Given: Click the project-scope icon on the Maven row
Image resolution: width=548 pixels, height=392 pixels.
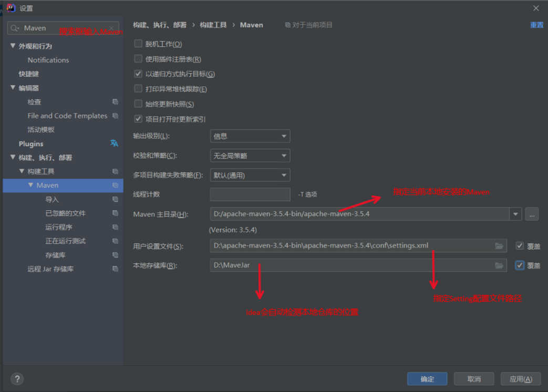Looking at the screenshot, I should pyautogui.click(x=115, y=185).
